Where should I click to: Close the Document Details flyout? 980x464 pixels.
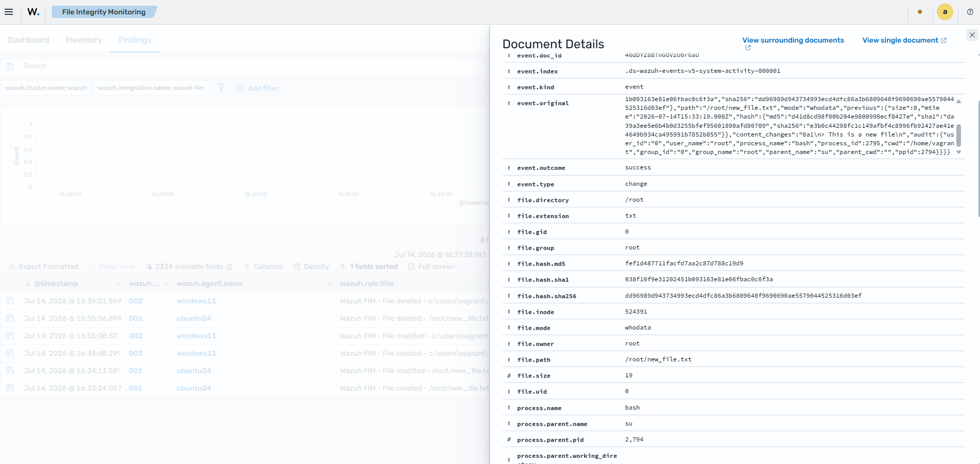coord(972,35)
